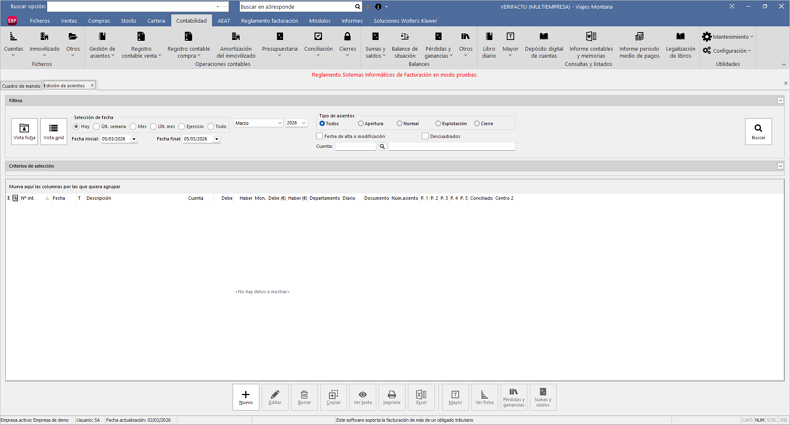
Task: Open Pérdidas y ganancias in ribbon
Action: (438, 44)
